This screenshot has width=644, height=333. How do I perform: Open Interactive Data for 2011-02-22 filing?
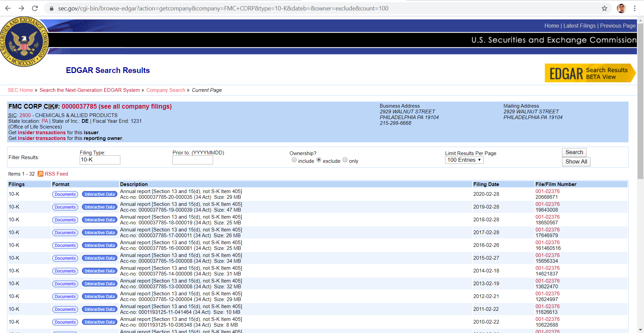click(99, 309)
